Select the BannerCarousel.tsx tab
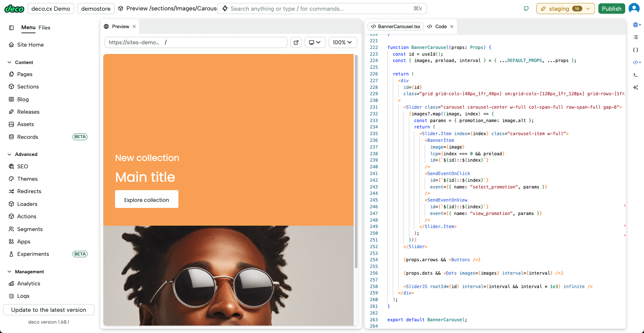This screenshot has width=644, height=333. pyautogui.click(x=396, y=26)
